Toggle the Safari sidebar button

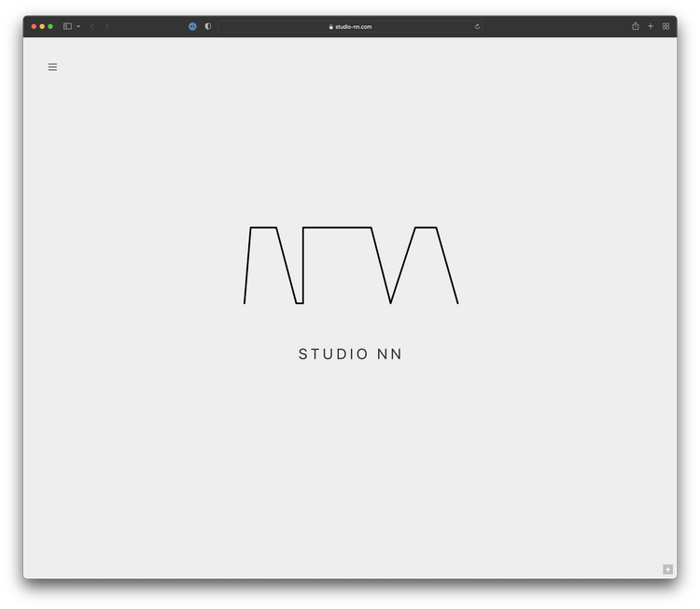pos(67,26)
